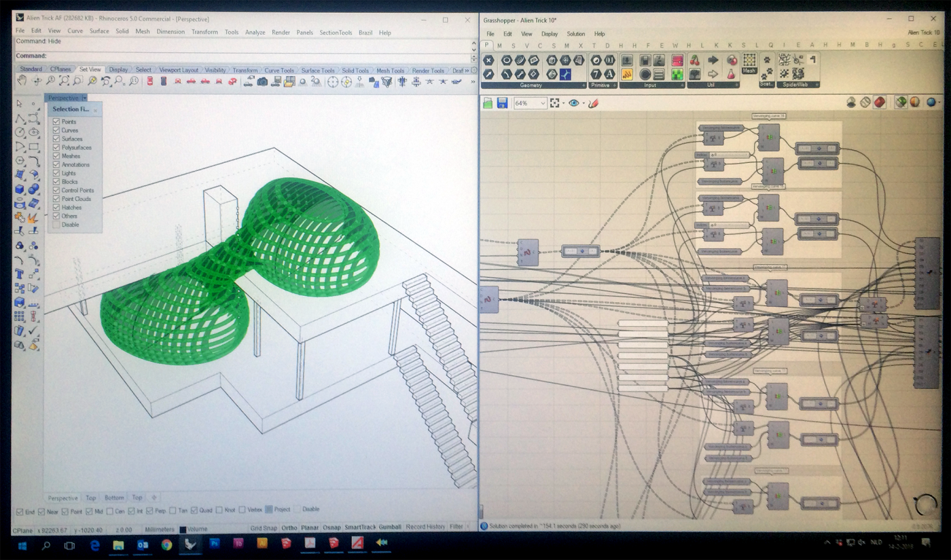
Task: Open Rhino Curve menu
Action: (x=75, y=31)
